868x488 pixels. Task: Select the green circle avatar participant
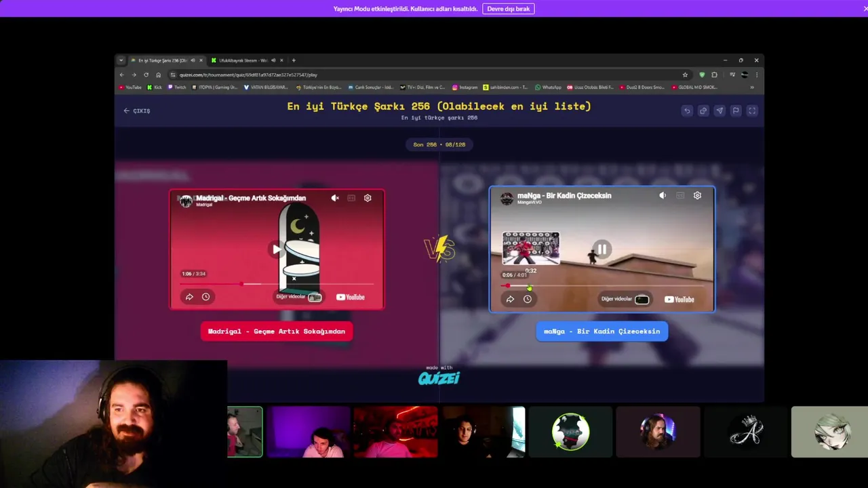tap(570, 432)
